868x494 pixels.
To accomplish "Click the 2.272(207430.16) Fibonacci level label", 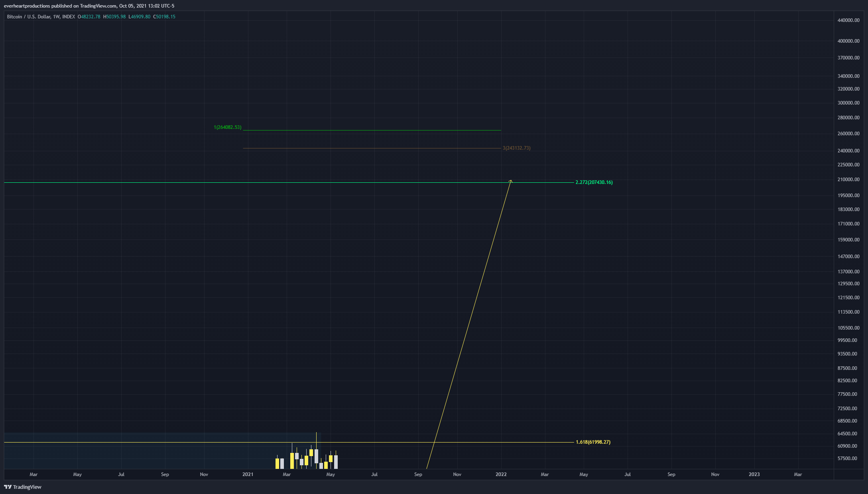I will click(594, 182).
